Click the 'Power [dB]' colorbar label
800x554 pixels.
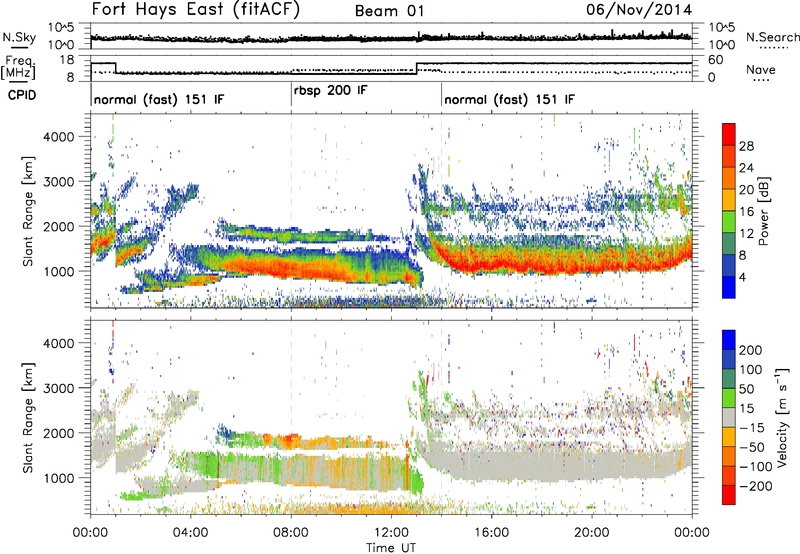(x=764, y=211)
